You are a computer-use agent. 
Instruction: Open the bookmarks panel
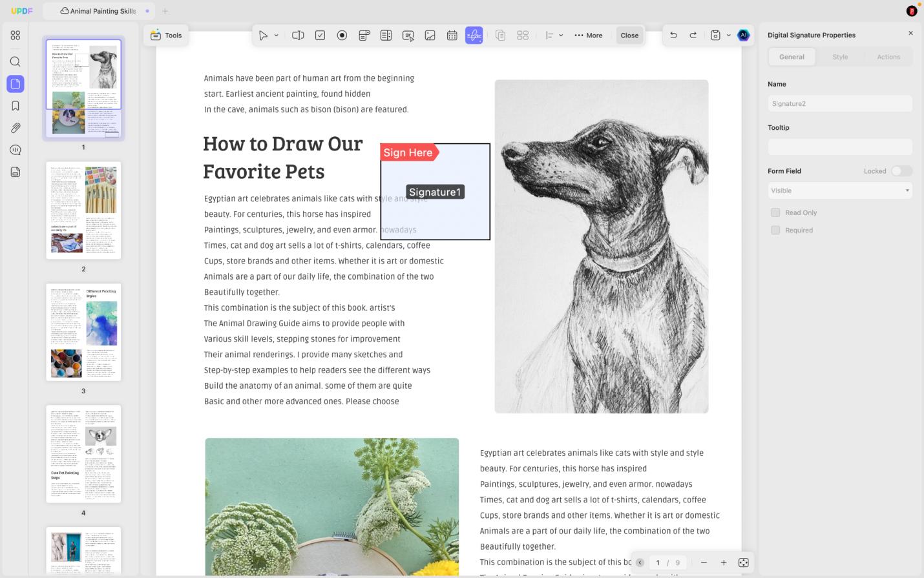[x=16, y=106]
